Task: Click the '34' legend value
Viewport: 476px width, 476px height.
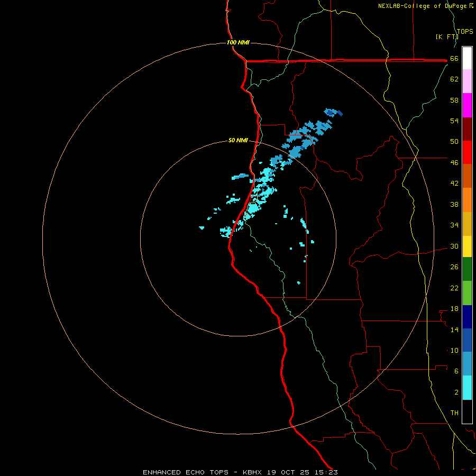Action: coord(454,225)
